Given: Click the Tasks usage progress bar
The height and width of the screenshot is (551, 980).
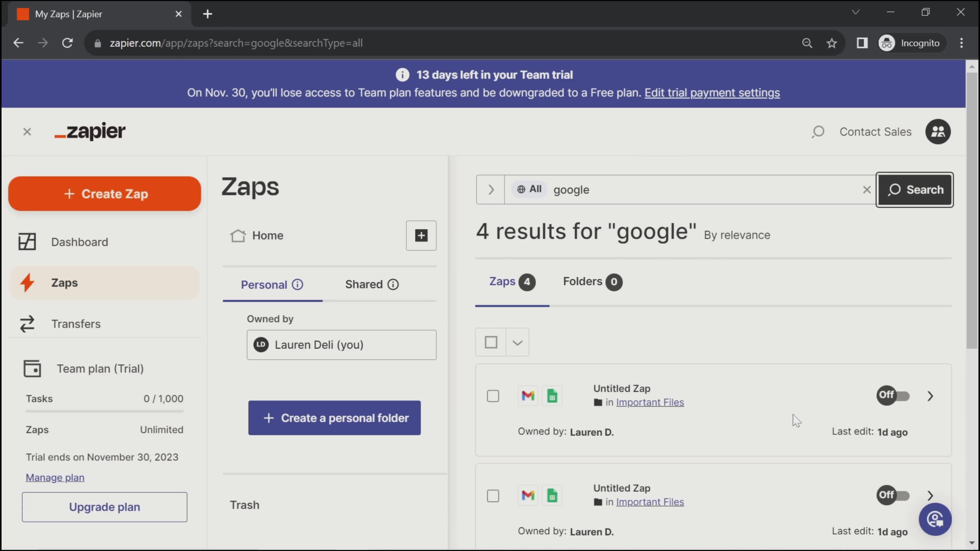Looking at the screenshot, I should [105, 411].
